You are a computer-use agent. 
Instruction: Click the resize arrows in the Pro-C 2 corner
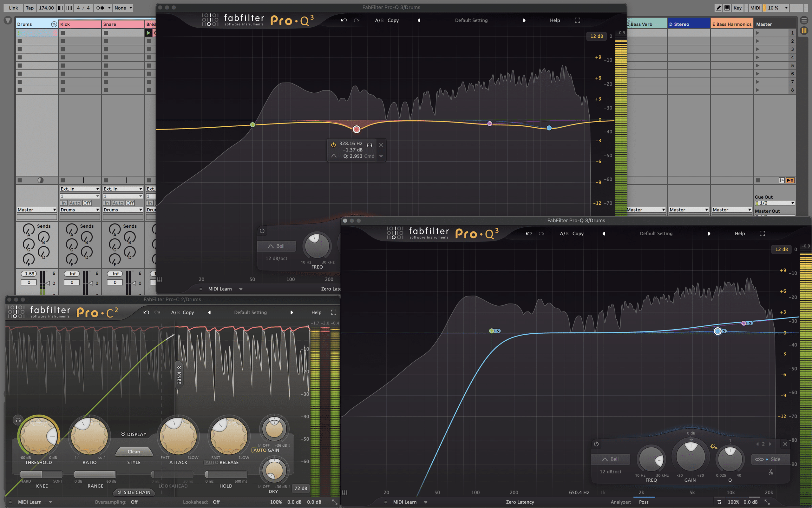[x=335, y=502]
